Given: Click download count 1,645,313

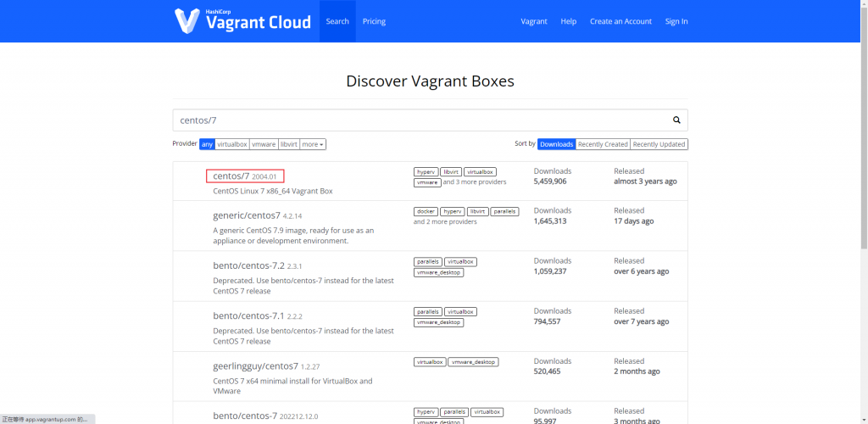Looking at the screenshot, I should [x=549, y=220].
